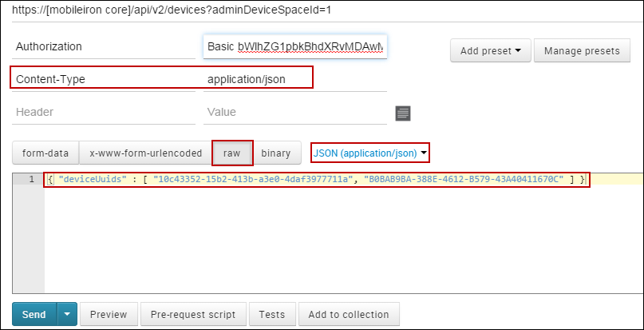Select the form-data body tab
The height and width of the screenshot is (330, 644).
[45, 153]
